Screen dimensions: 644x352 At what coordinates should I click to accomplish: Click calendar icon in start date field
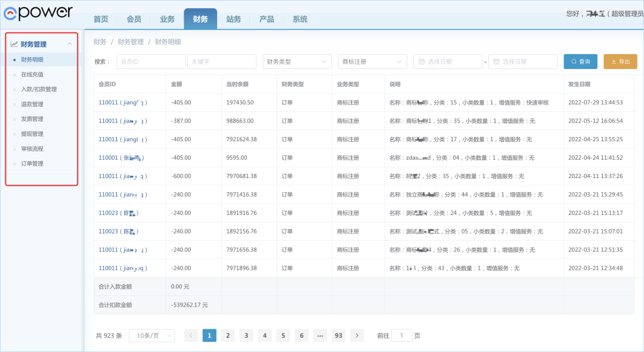pyautogui.click(x=422, y=61)
